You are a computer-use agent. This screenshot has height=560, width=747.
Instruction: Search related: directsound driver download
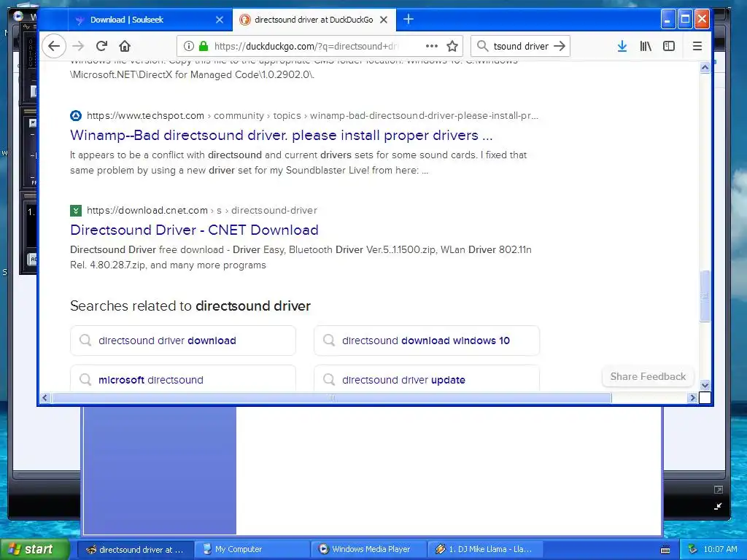tap(183, 341)
